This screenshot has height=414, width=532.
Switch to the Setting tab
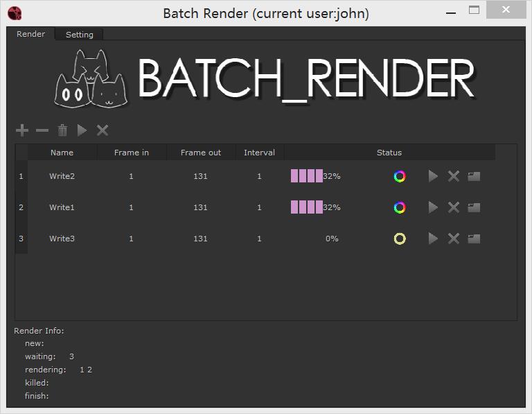point(80,35)
